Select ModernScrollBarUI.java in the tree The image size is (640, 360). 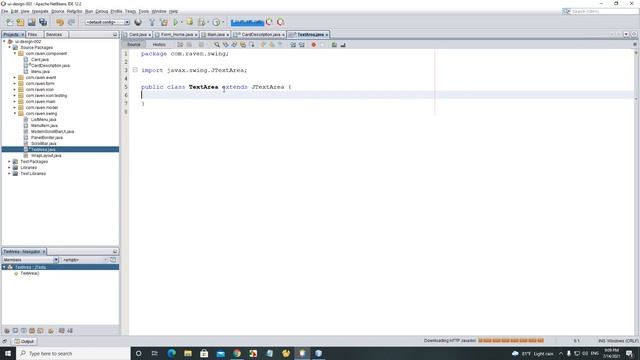52,131
